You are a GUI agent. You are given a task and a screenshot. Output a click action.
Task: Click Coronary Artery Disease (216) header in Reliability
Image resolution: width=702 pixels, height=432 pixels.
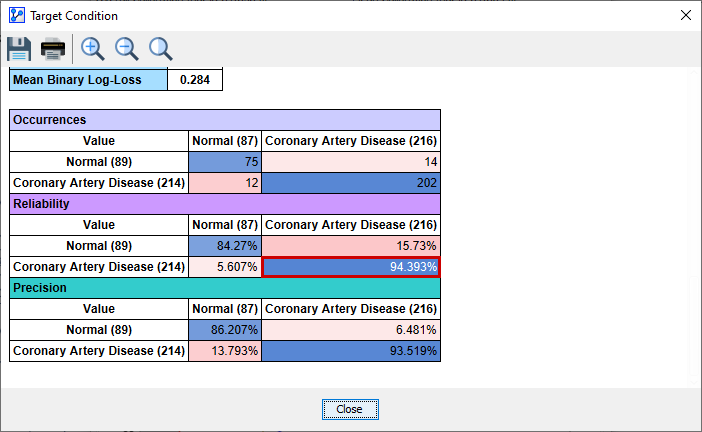pyautogui.click(x=351, y=225)
